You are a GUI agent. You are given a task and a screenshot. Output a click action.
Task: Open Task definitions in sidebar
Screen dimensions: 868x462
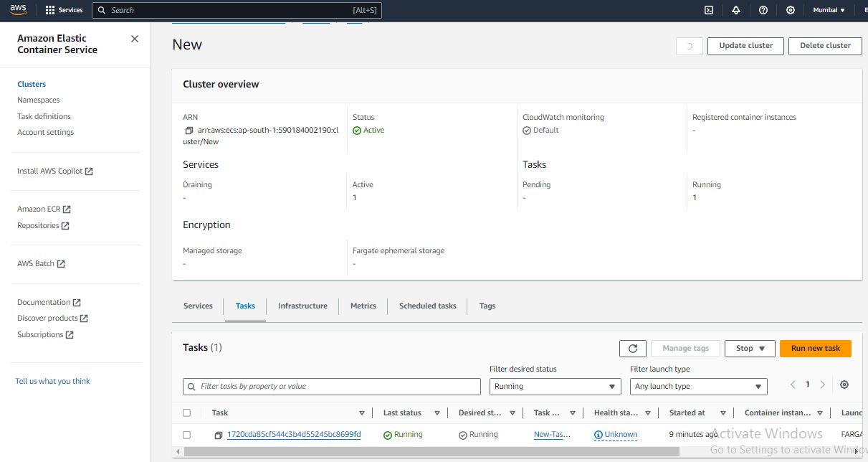point(44,116)
